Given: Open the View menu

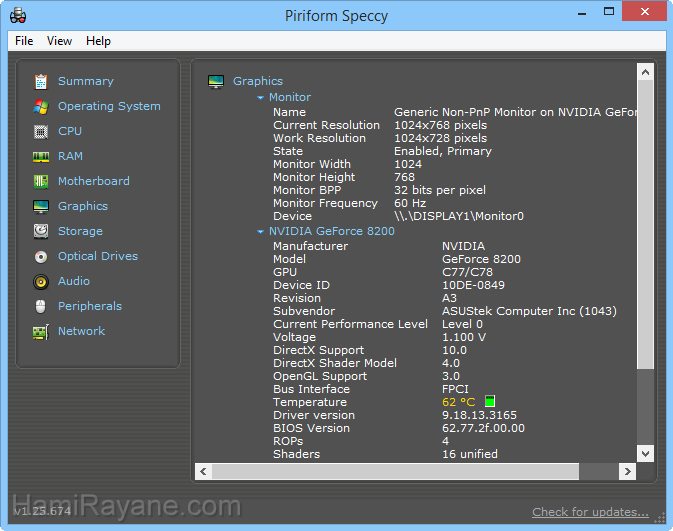Looking at the screenshot, I should coord(59,41).
